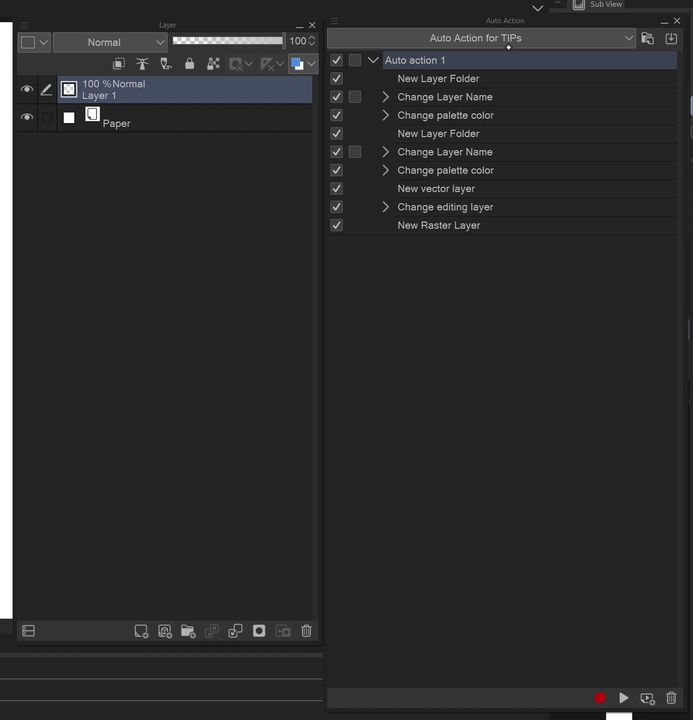Click the Layer 1 thumbnail
Screen dimensions: 693x720
point(69,89)
